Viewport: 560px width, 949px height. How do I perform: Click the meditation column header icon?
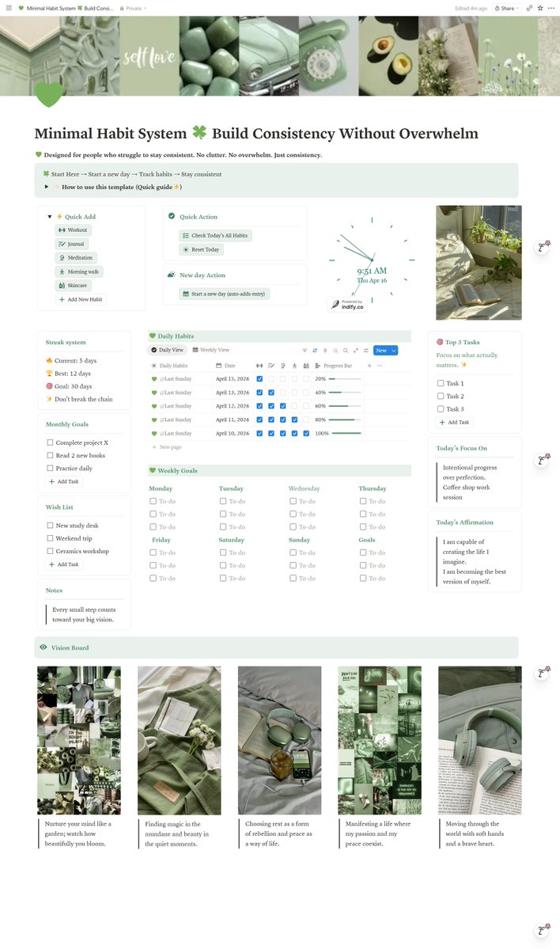[282, 366]
